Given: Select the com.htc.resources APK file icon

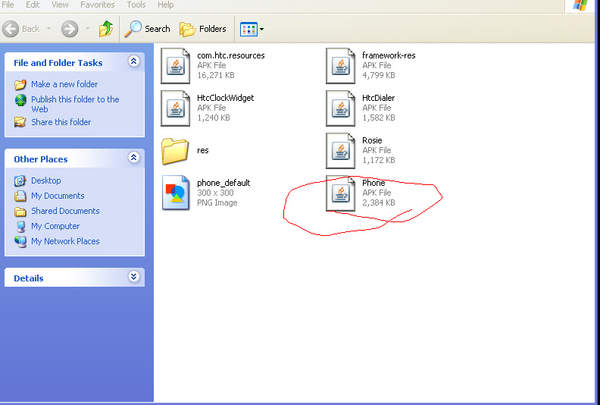Looking at the screenshot, I should click(x=175, y=65).
